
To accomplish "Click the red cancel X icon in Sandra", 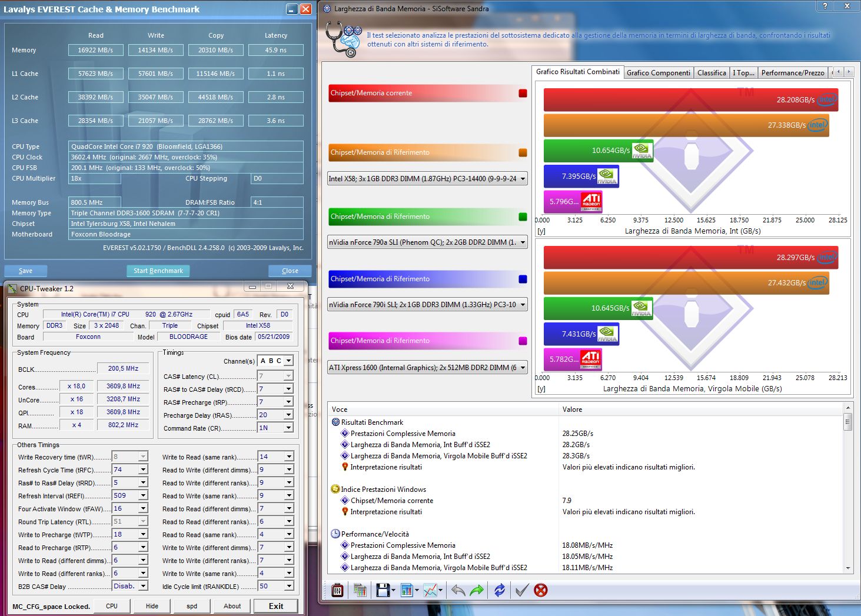I will pos(541,590).
